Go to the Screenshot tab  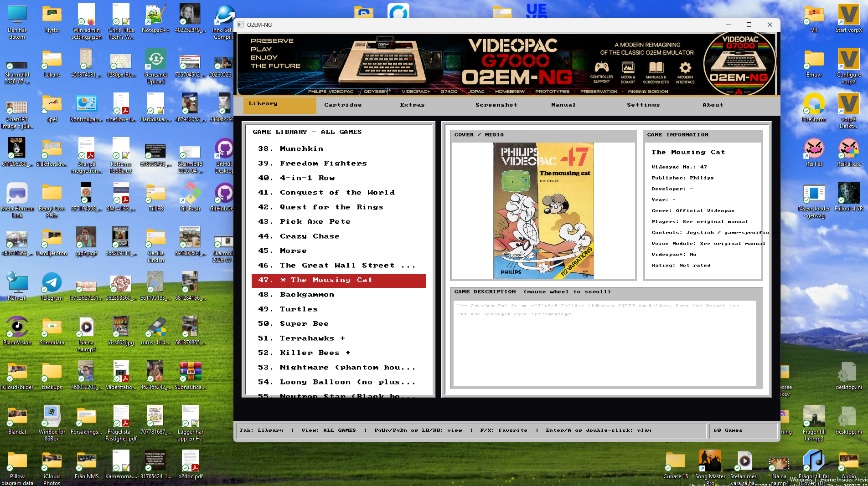point(496,105)
